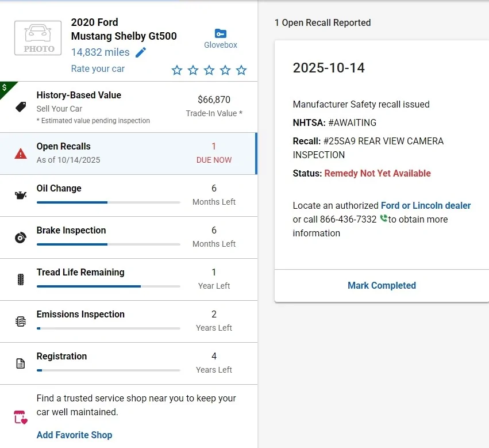Click the $66,870 trade-in value

[214, 99]
